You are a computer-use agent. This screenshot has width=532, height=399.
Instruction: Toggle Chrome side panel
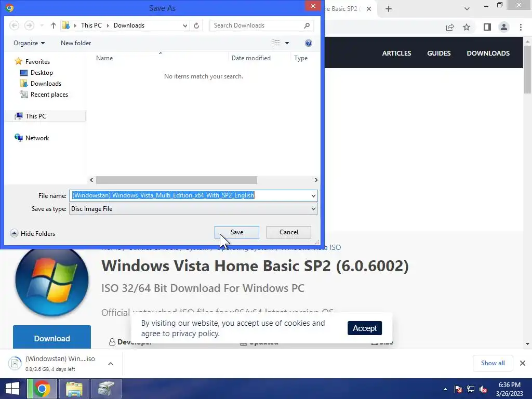487,27
